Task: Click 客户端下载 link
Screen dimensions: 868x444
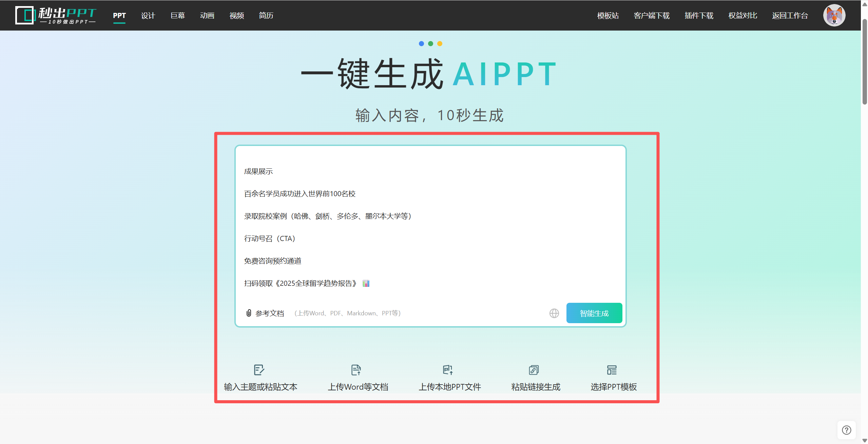Action: 651,16
